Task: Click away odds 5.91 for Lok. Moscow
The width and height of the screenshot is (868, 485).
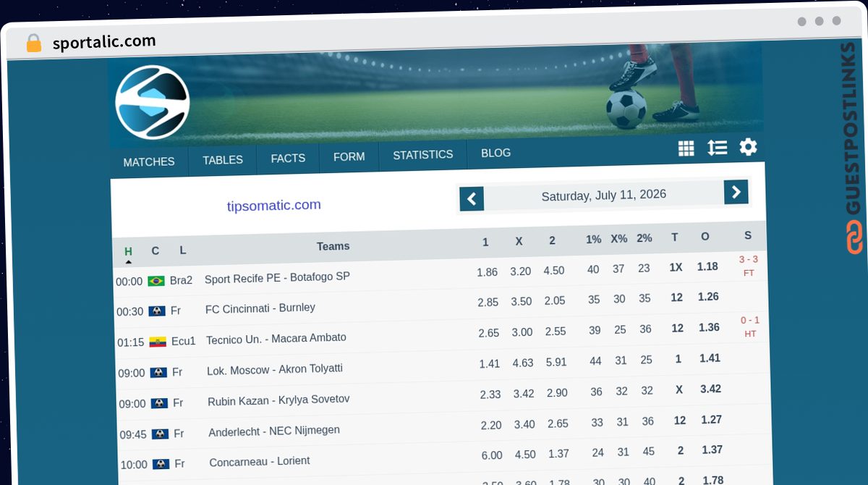Action: [x=556, y=361]
